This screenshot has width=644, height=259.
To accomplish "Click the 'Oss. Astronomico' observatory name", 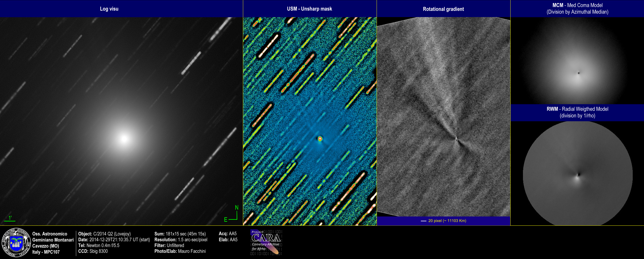I will click(x=50, y=234).
